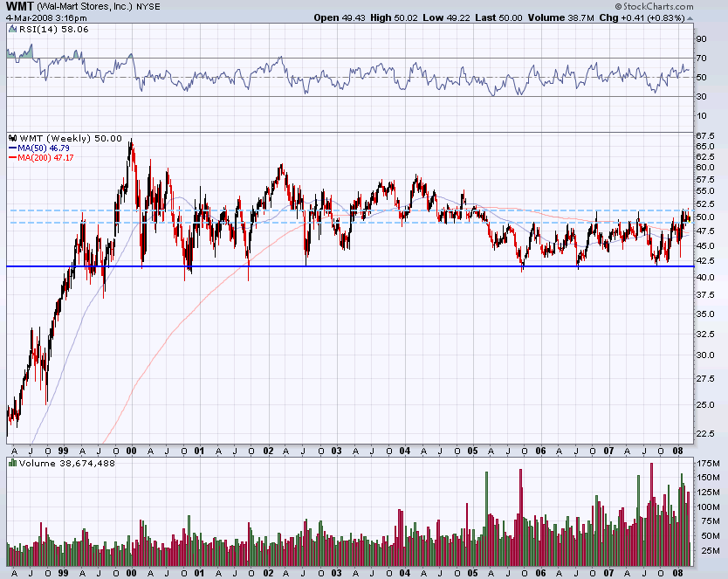Click the NYSE exchange label
The image size is (728, 579).
point(148,7)
